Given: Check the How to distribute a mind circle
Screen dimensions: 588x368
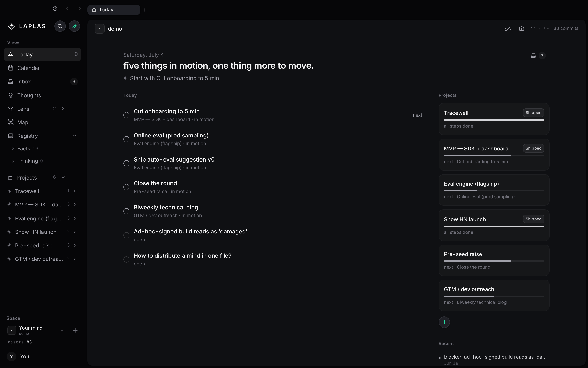Looking at the screenshot, I should tap(126, 259).
